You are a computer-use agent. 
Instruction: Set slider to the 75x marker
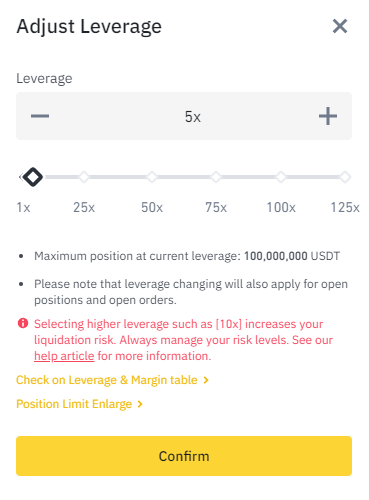coord(216,177)
